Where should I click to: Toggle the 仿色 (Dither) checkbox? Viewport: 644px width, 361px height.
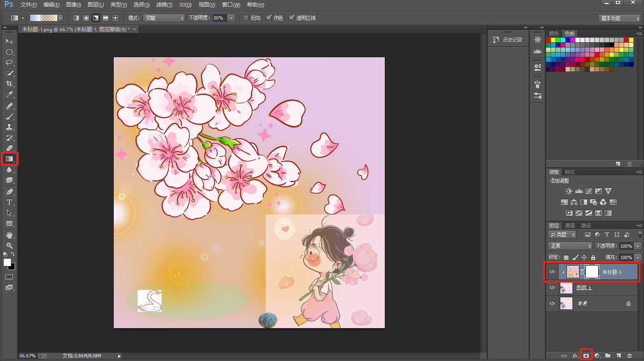point(269,18)
